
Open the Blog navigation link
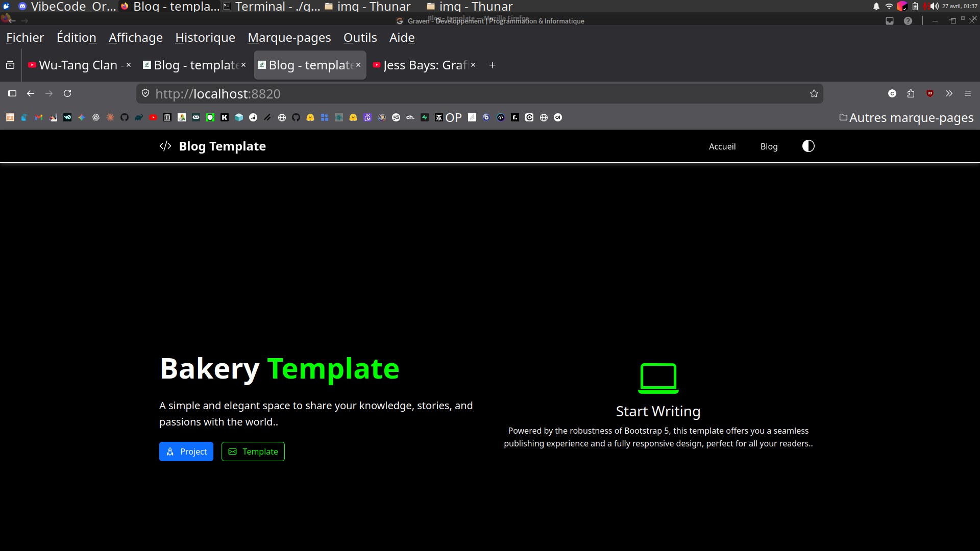769,146
